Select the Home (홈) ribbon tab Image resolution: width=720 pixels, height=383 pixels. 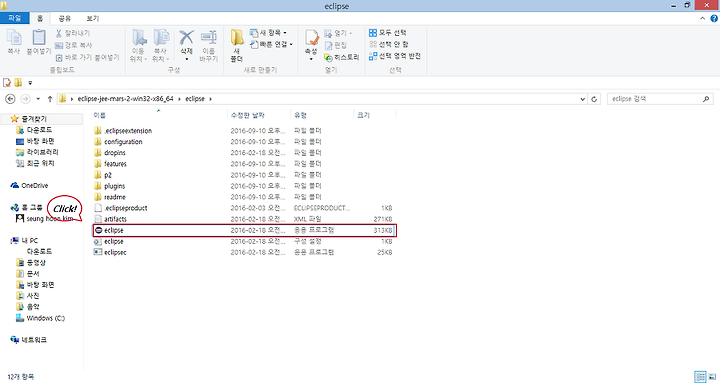[x=40, y=18]
